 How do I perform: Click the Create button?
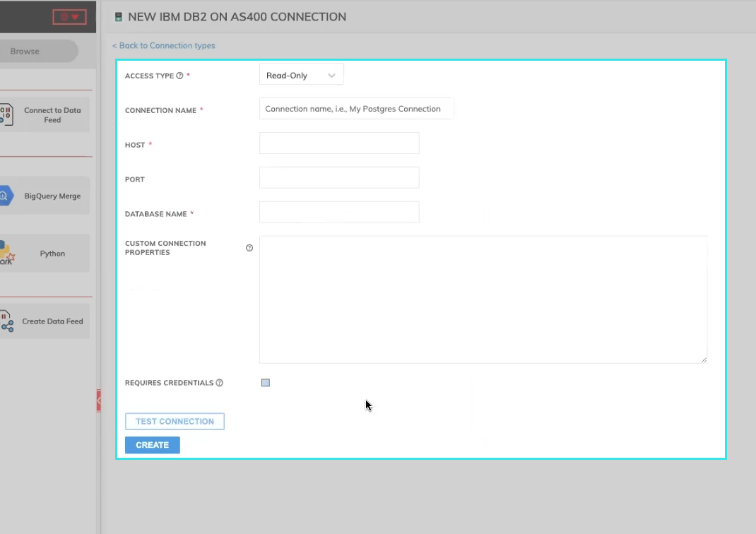[153, 445]
